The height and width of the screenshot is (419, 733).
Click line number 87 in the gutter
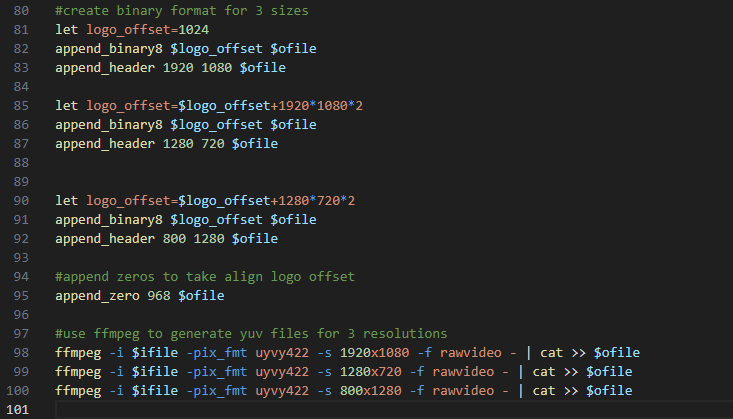point(21,144)
